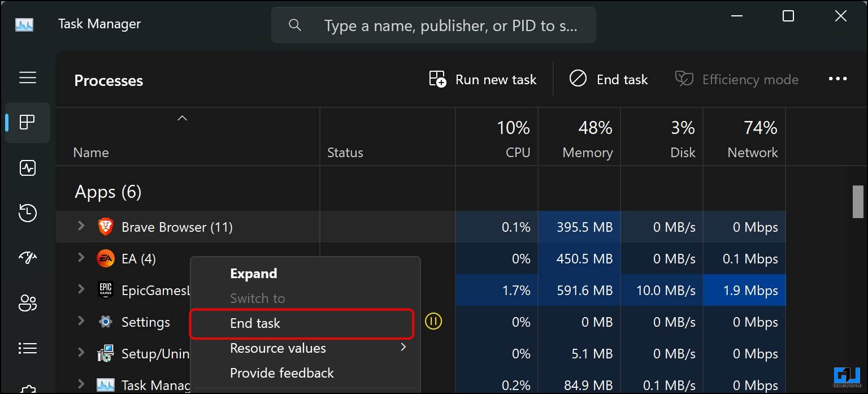The image size is (868, 394).
Task: Enable Efficiency mode in the toolbar
Action: click(x=736, y=79)
